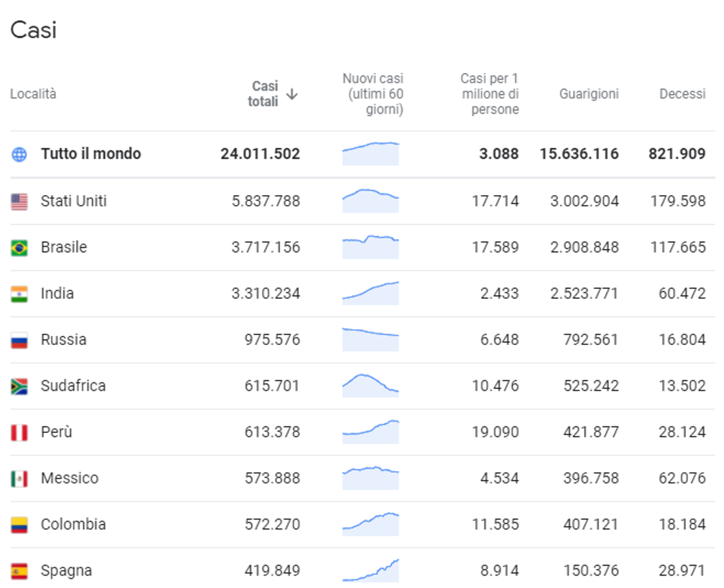Sort by Casi totali column header
The width and height of the screenshot is (724, 588).
pos(263,94)
